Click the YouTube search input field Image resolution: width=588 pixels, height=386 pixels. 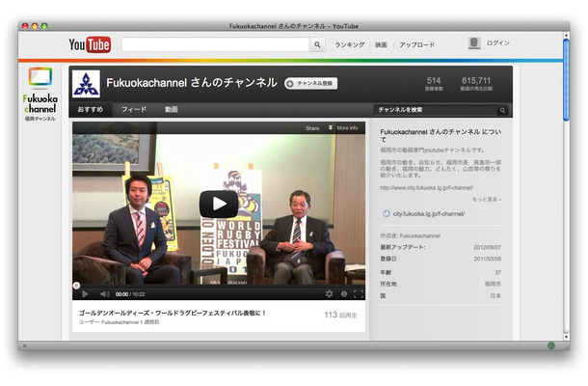[215, 44]
